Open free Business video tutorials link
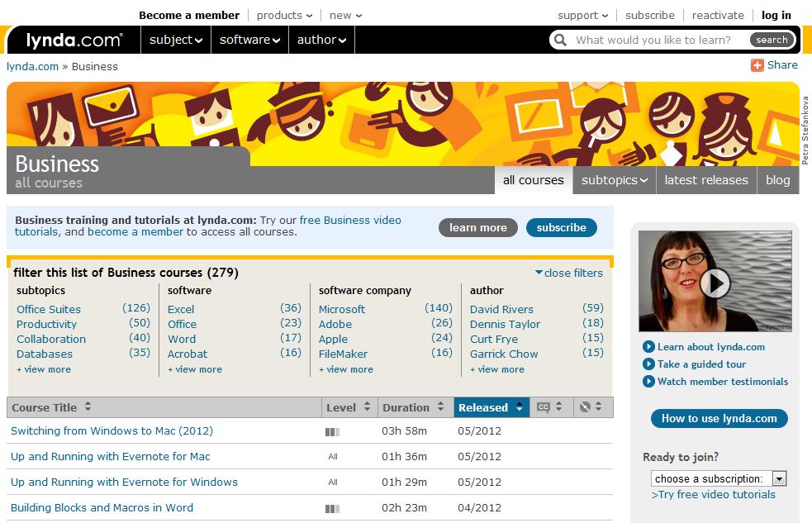 [350, 220]
